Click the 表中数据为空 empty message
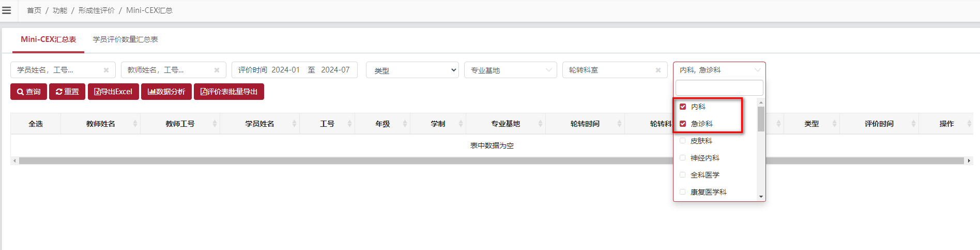 (492, 145)
